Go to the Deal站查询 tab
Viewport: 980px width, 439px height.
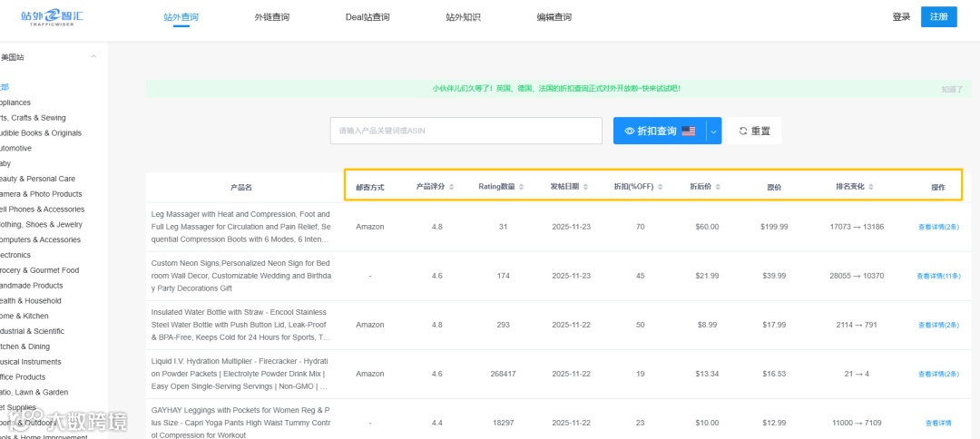pyautogui.click(x=367, y=17)
